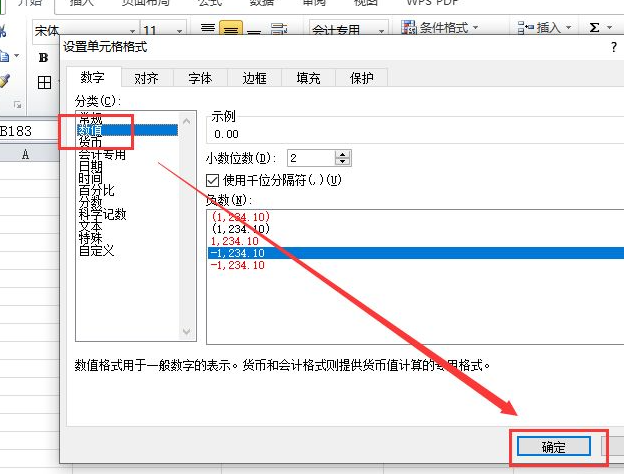Image resolution: width=624 pixels, height=474 pixels.
Task: Switch to the 填充 tab
Action: click(x=308, y=78)
